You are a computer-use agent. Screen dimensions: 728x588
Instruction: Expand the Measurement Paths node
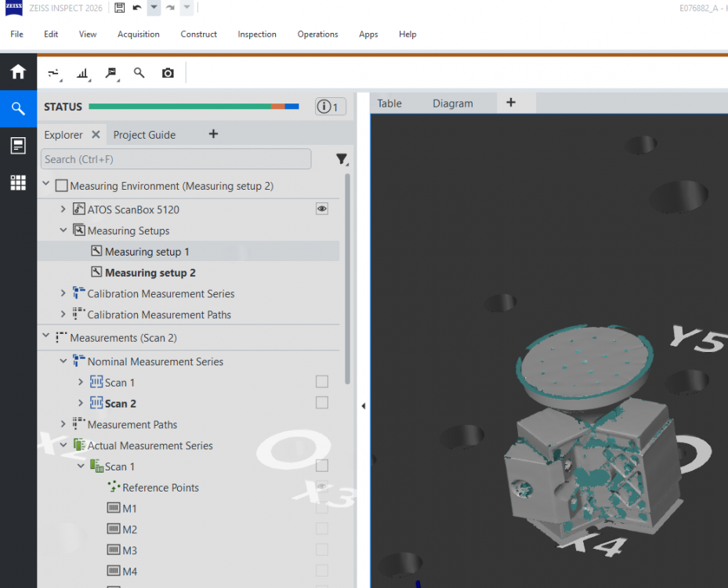[x=63, y=424]
